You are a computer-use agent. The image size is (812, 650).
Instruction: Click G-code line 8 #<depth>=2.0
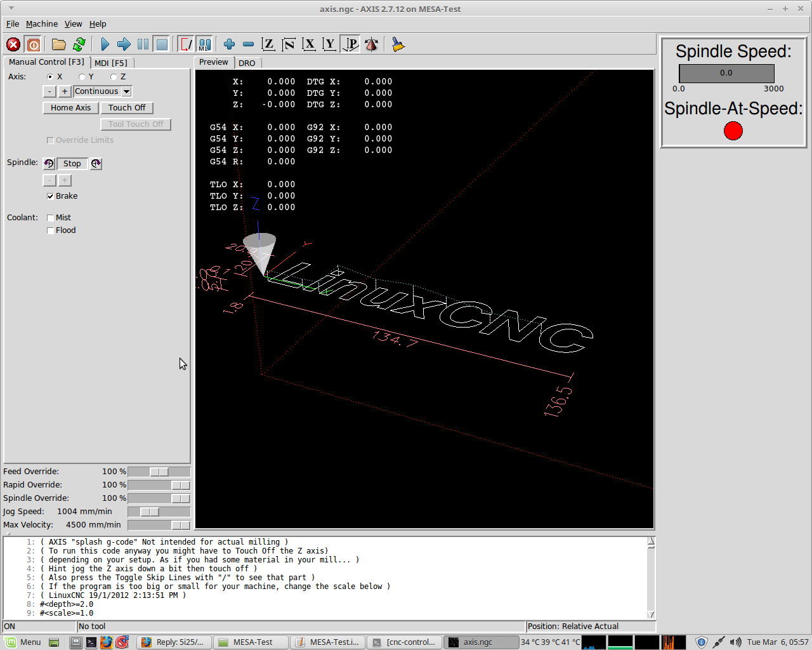[x=67, y=604]
